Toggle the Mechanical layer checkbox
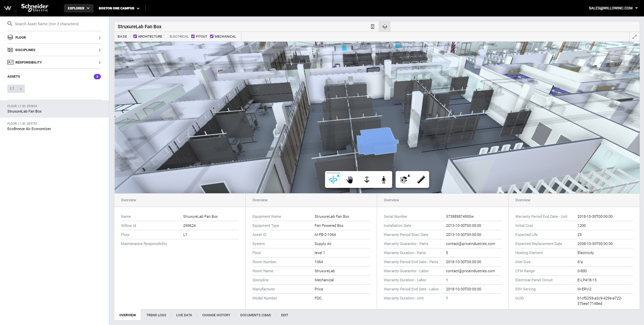644x325 pixels. 212,36
